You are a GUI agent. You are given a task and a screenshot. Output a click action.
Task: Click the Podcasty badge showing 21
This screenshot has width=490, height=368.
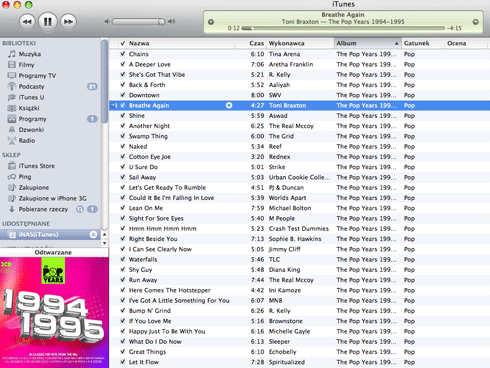tap(92, 87)
